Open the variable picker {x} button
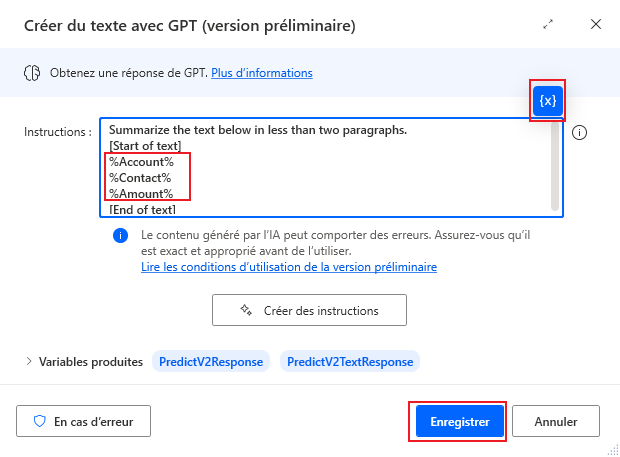Image resolution: width=620 pixels, height=457 pixels. [548, 101]
